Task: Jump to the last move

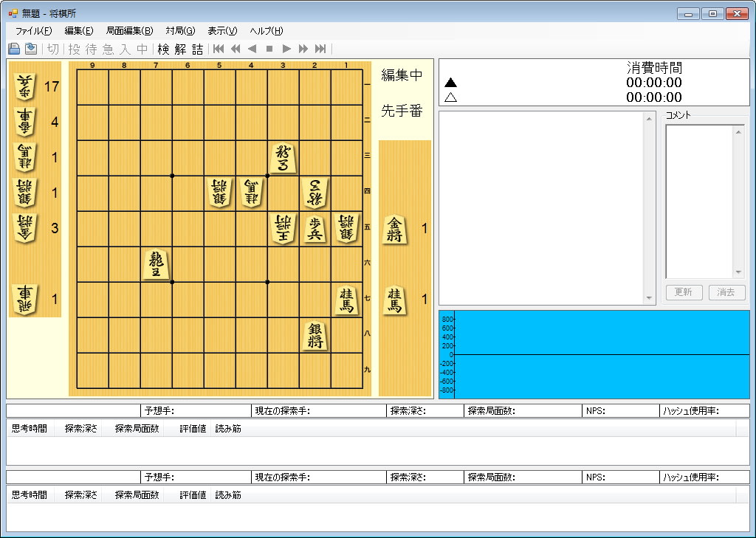Action: coord(320,49)
